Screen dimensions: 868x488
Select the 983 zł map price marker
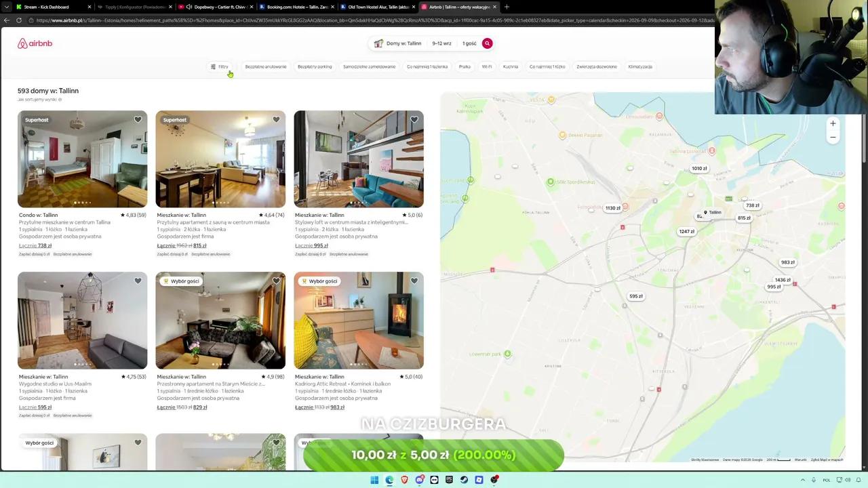point(787,262)
